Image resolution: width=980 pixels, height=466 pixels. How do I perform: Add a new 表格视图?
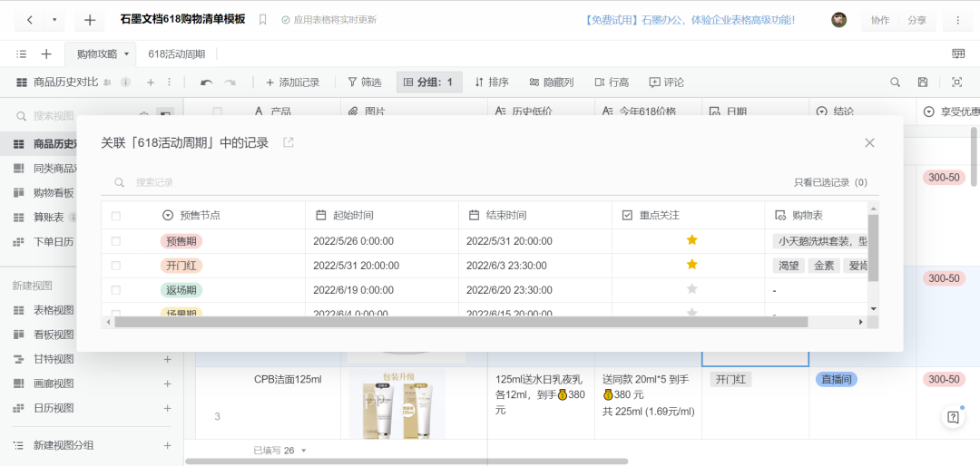(54, 310)
